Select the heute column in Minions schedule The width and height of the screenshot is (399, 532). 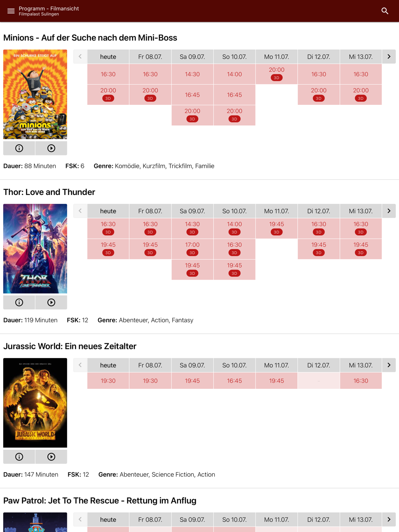pos(108,57)
